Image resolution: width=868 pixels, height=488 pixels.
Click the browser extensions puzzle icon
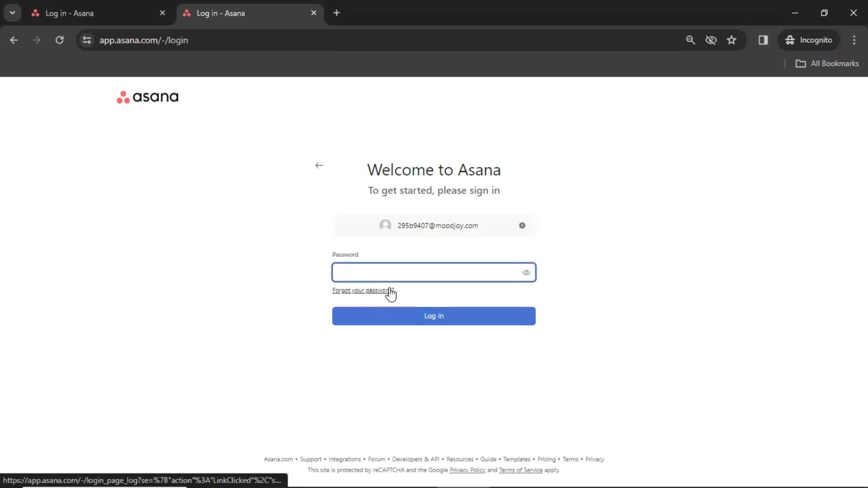click(764, 40)
